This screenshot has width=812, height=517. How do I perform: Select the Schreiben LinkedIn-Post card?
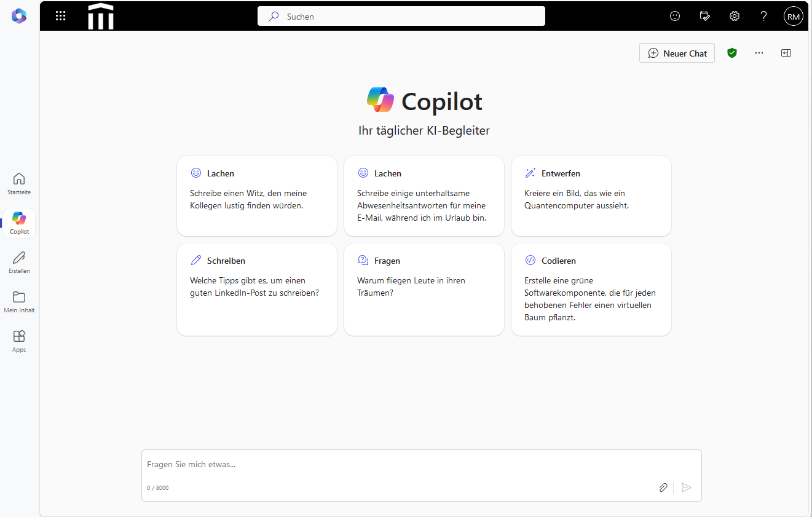click(257, 290)
